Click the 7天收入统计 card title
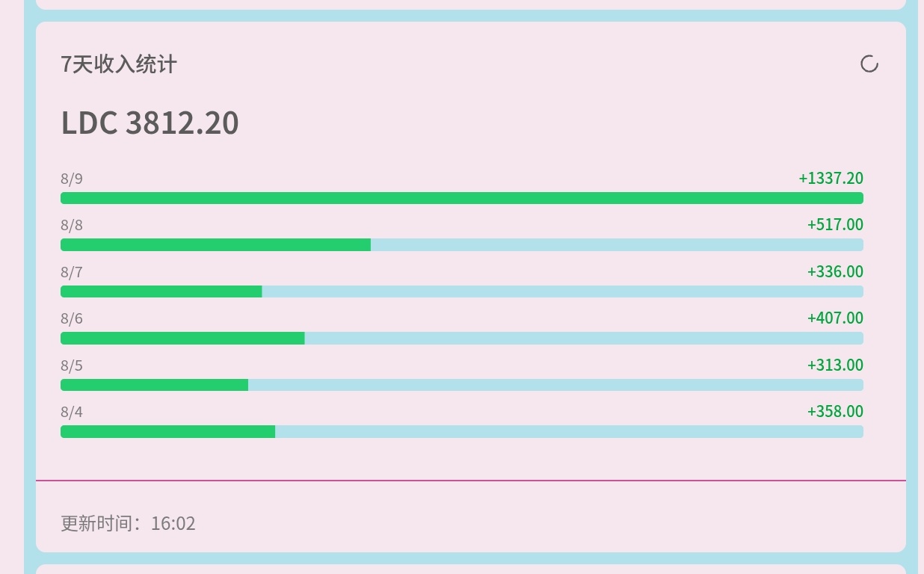The width and height of the screenshot is (924, 574). [x=119, y=64]
